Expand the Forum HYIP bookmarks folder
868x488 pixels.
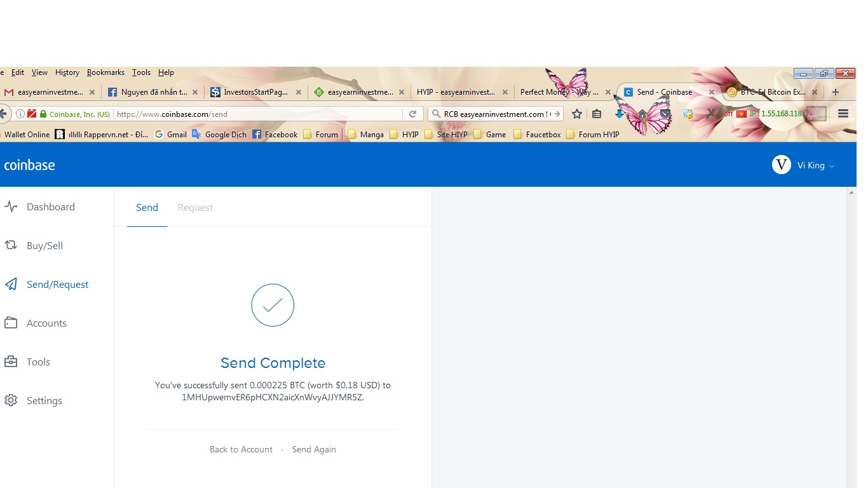pos(593,134)
